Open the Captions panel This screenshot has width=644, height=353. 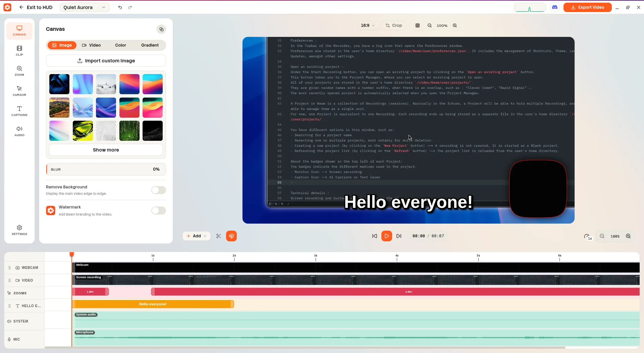point(19,111)
